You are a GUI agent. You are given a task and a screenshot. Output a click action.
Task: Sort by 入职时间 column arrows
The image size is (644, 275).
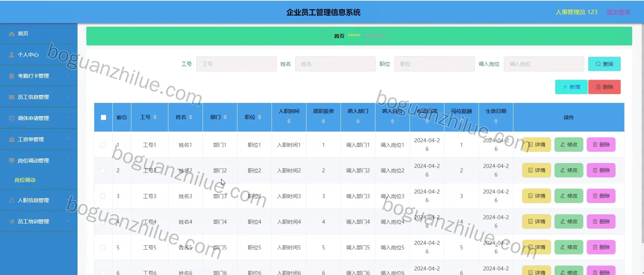click(289, 122)
